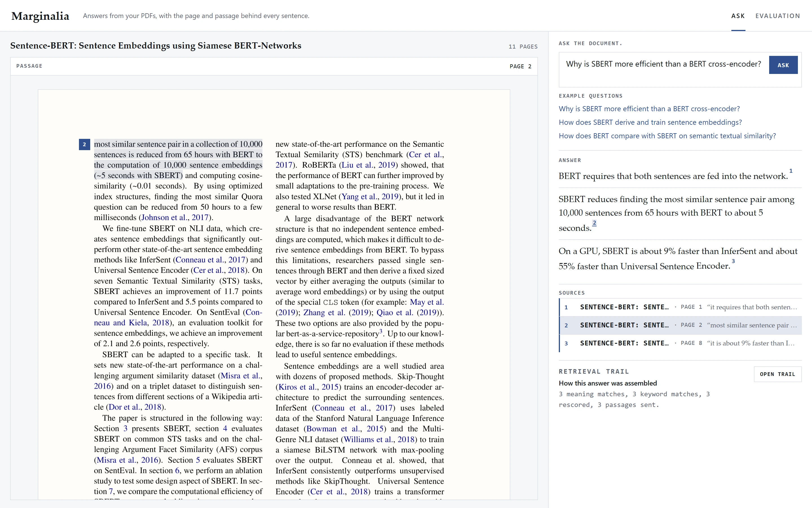This screenshot has height=508, width=812.
Task: Switch to the EVALUATION tab
Action: (777, 16)
